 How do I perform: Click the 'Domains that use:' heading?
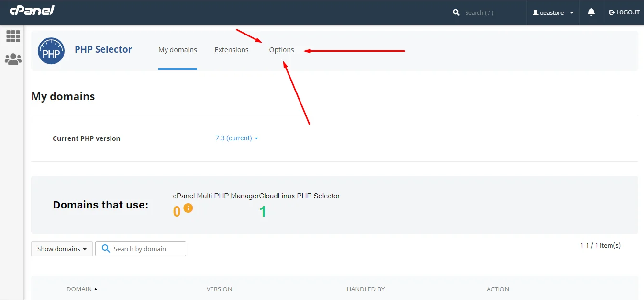click(x=100, y=205)
